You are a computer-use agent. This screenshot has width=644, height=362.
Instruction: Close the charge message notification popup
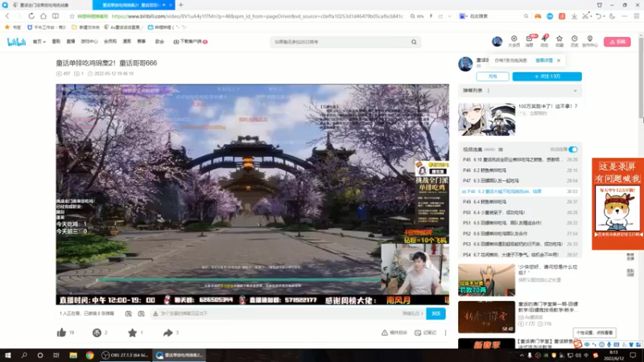coord(559,60)
